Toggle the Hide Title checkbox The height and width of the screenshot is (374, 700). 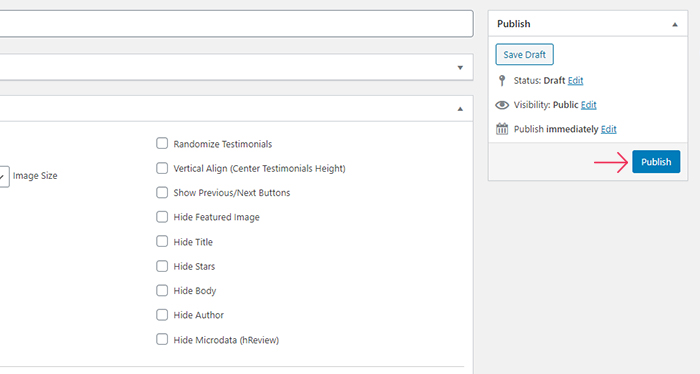click(162, 241)
